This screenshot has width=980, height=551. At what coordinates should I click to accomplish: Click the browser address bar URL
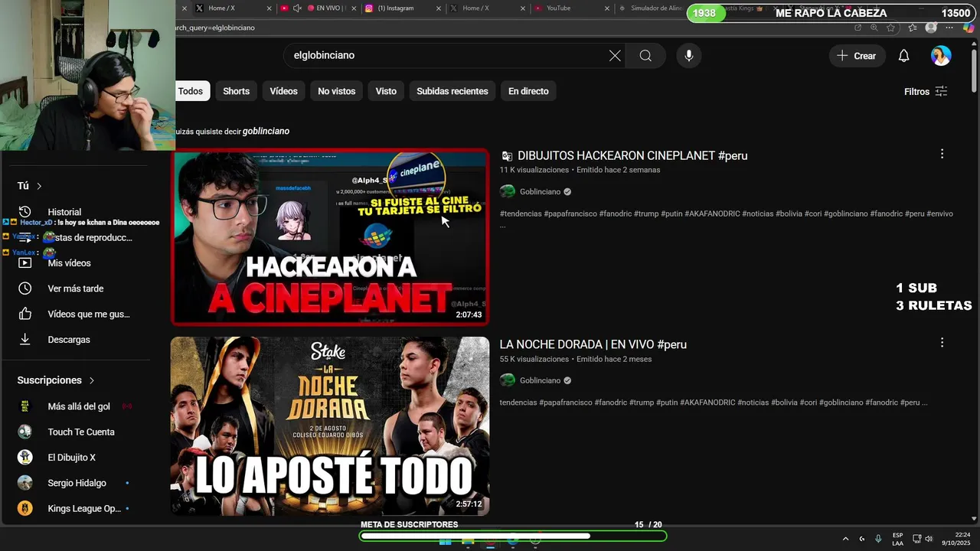215,28
